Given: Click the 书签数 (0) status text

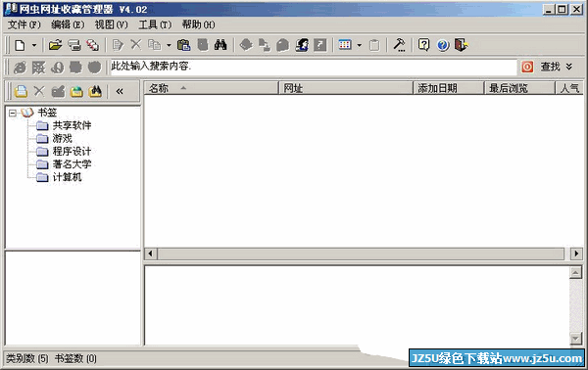Looking at the screenshot, I should click(x=75, y=359).
